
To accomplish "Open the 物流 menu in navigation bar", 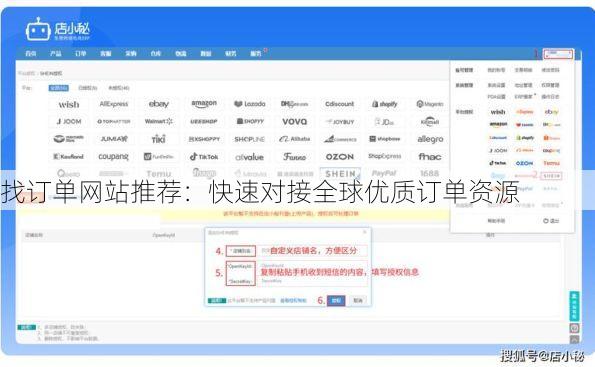I will [x=181, y=54].
